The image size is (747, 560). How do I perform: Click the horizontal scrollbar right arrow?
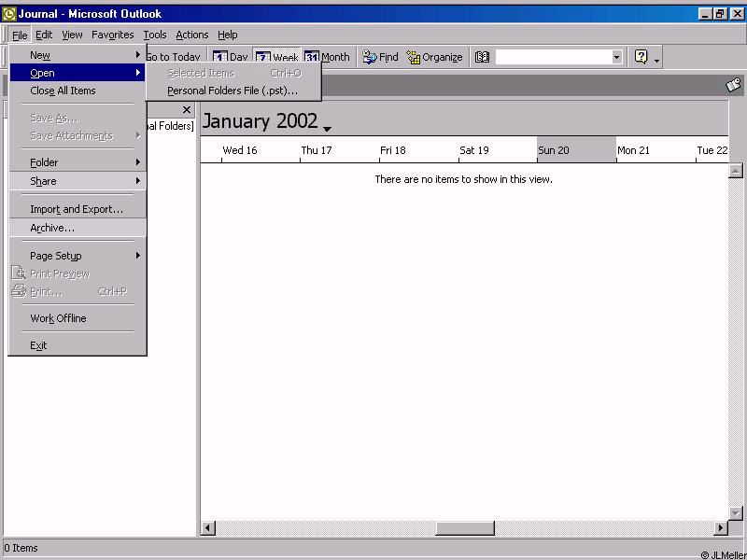coord(721,527)
